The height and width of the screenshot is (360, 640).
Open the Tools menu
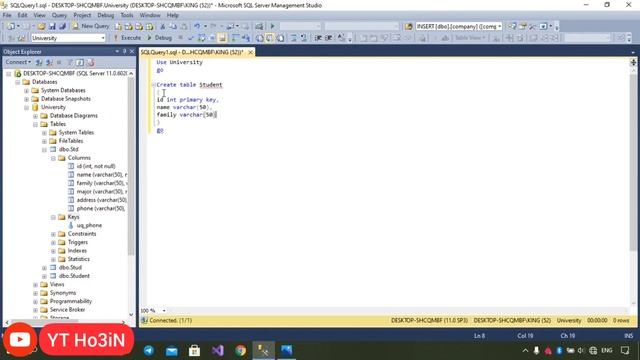[127, 15]
